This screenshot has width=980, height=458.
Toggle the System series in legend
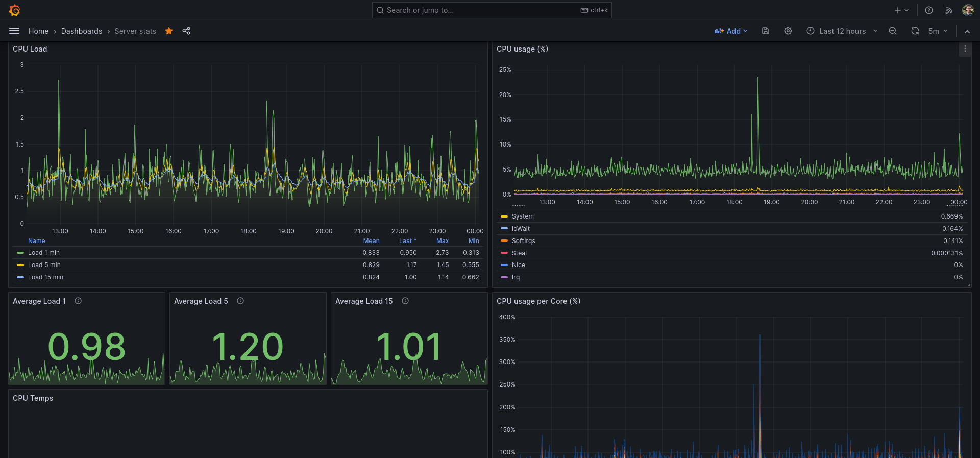click(x=523, y=216)
